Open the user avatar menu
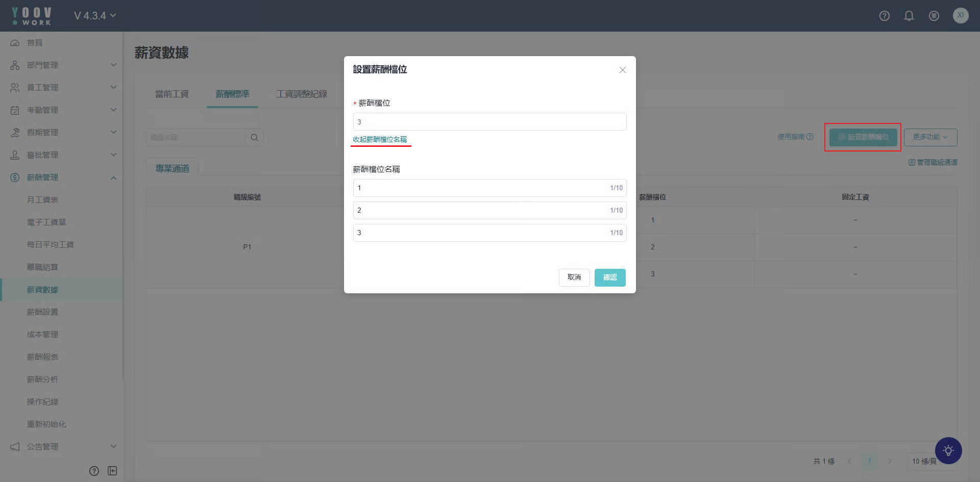 coord(961,15)
